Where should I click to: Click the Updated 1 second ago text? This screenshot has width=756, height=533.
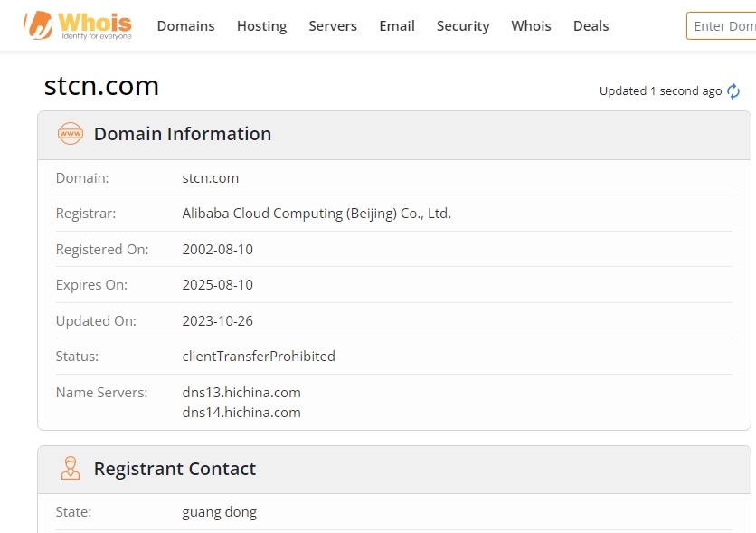tap(660, 91)
